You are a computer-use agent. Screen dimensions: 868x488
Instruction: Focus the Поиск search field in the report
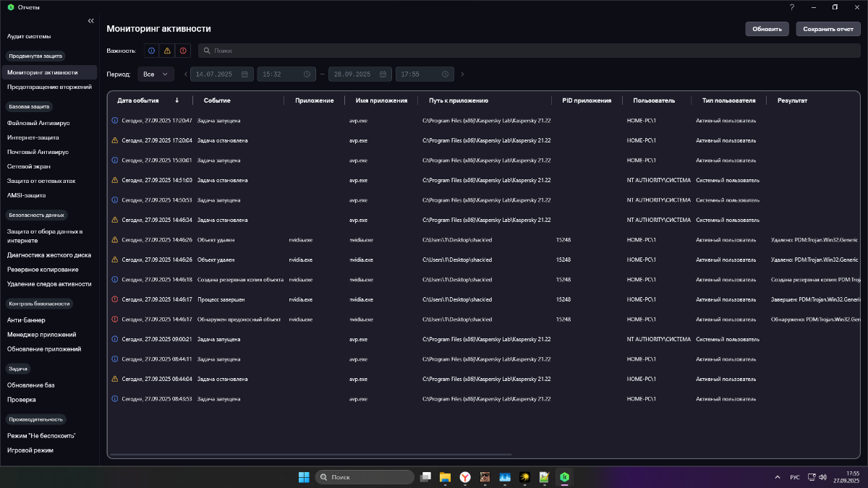click(x=529, y=51)
